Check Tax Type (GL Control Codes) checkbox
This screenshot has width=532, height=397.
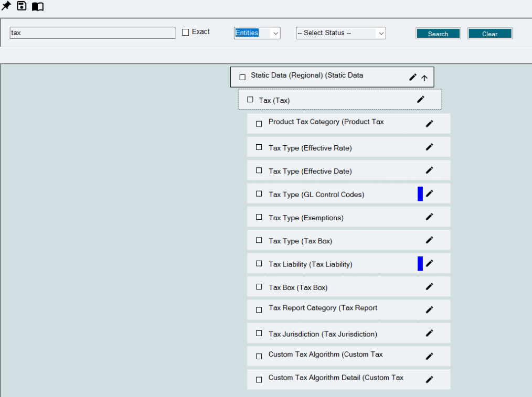pyautogui.click(x=259, y=194)
